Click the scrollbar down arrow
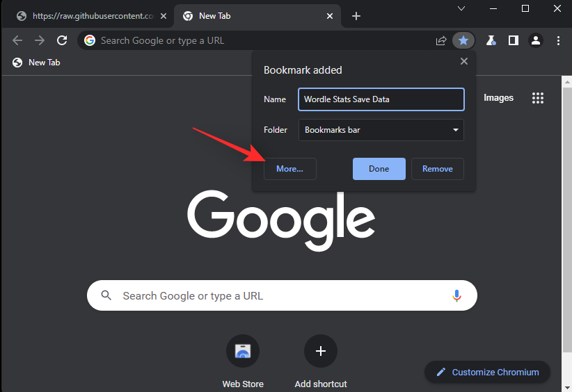572x392 pixels. coord(567,388)
